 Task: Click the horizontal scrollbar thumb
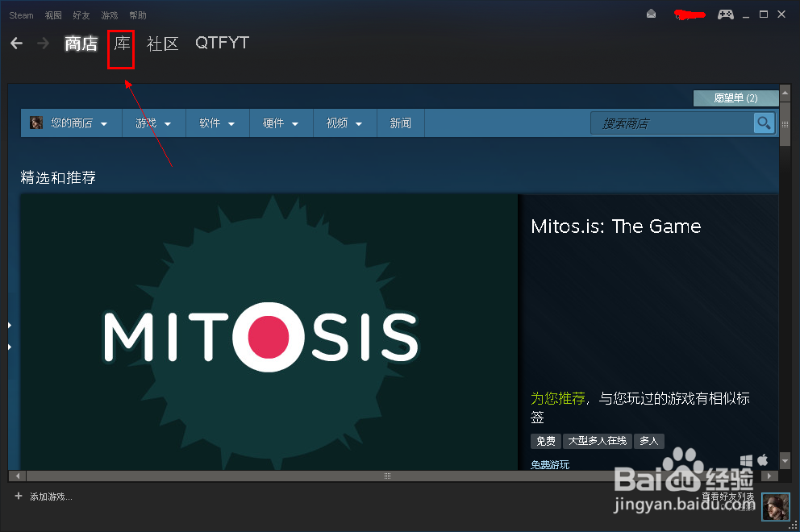387,476
